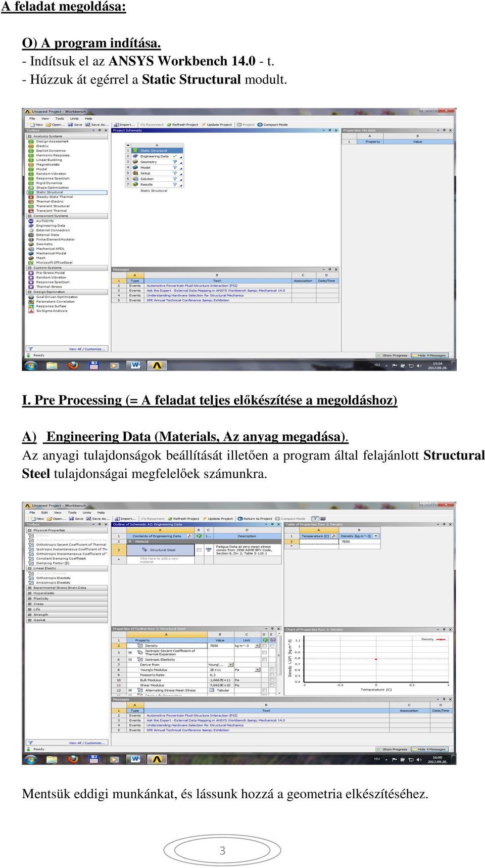Toggle Density row column D checkbox
This screenshot has height=868, width=485.
point(264,646)
